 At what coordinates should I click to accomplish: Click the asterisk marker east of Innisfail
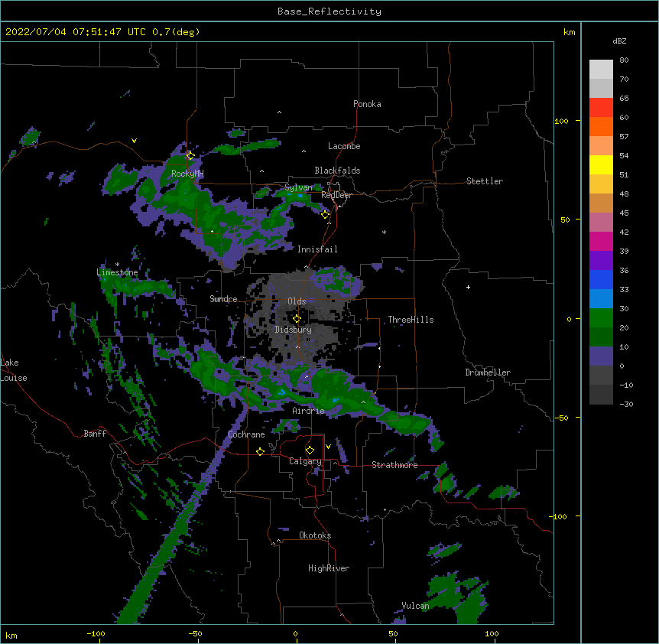pos(384,232)
